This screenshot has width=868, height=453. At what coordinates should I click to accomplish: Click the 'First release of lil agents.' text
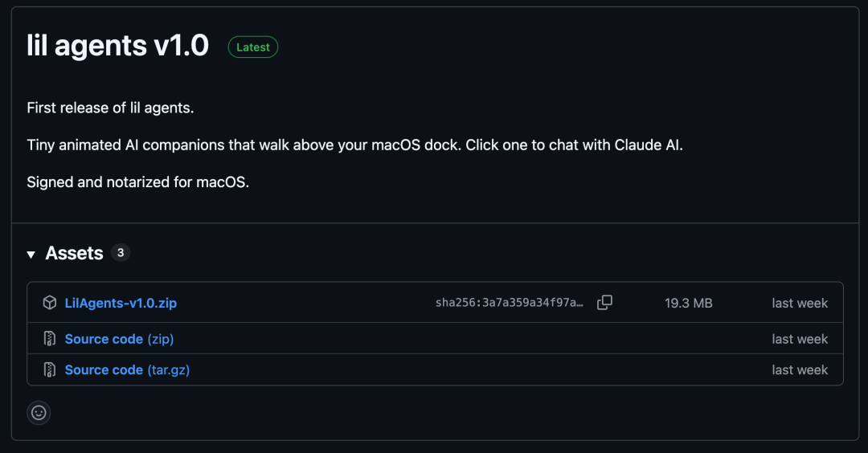click(110, 108)
